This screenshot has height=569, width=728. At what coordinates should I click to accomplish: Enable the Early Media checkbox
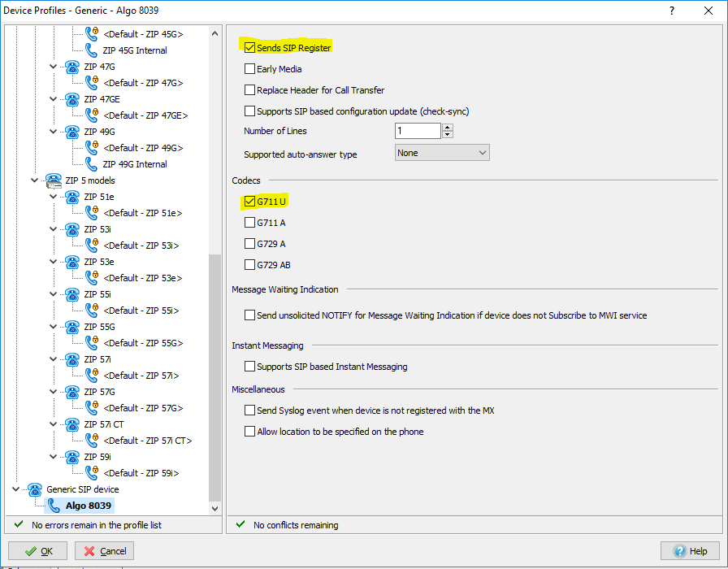pos(249,69)
